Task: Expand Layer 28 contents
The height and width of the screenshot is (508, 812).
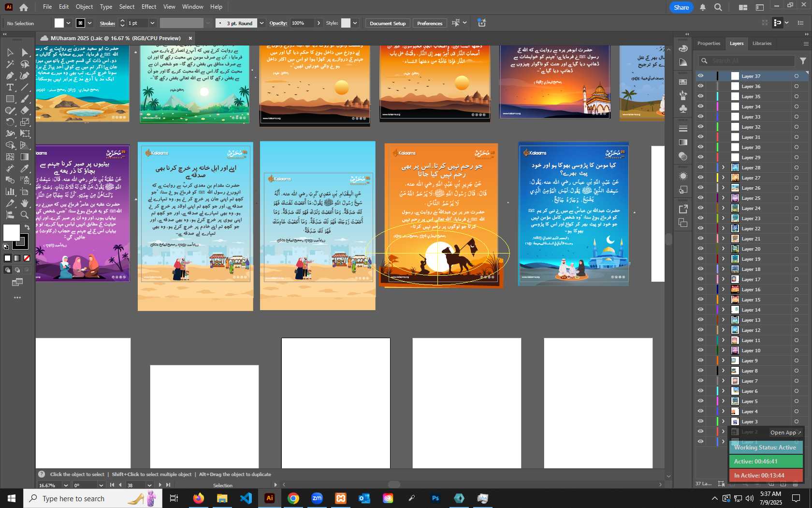Action: pyautogui.click(x=724, y=167)
